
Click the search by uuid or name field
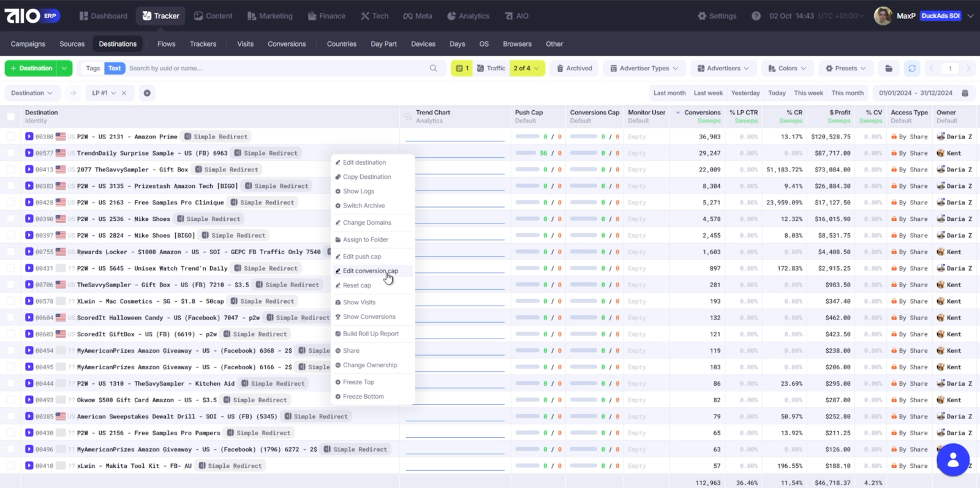276,69
